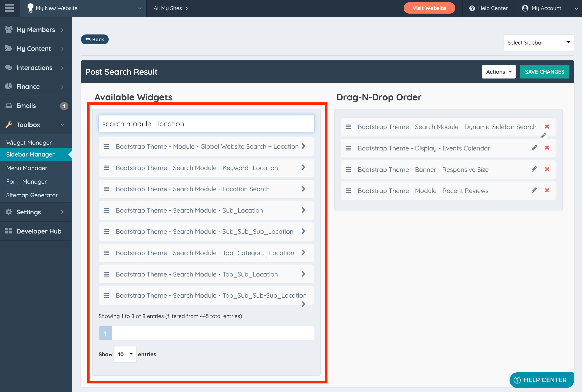Image resolution: width=582 pixels, height=392 pixels.
Task: Open the Select Sidebar dropdown
Action: tap(538, 43)
